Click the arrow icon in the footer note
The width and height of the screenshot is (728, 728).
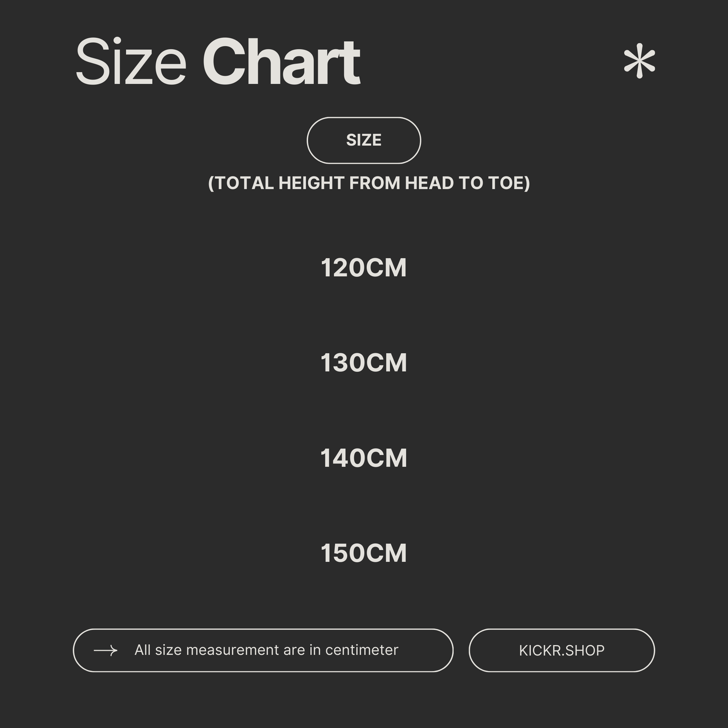coord(105,650)
